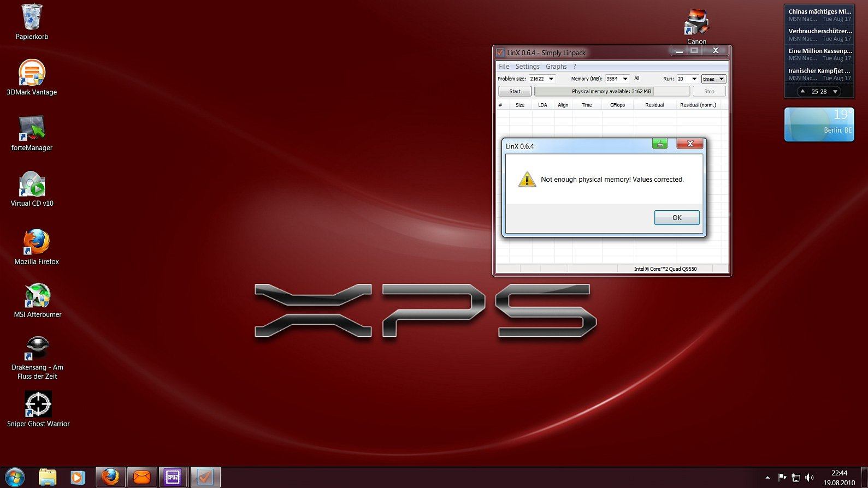
Task: Show hidden tray icons arrow
Action: 767,478
